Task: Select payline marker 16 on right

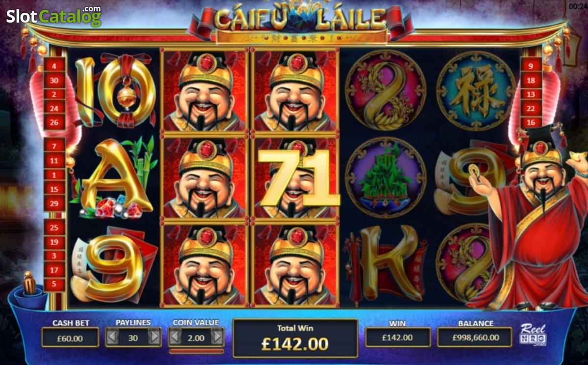Action: [x=531, y=122]
